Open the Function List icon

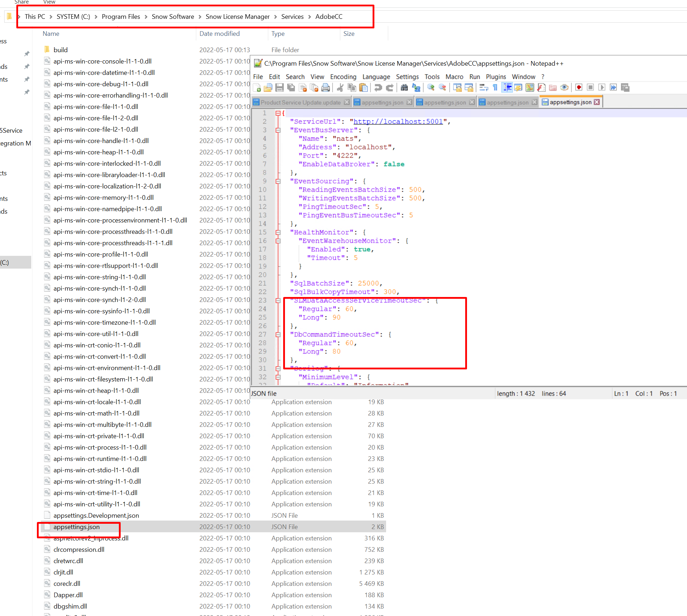point(541,88)
